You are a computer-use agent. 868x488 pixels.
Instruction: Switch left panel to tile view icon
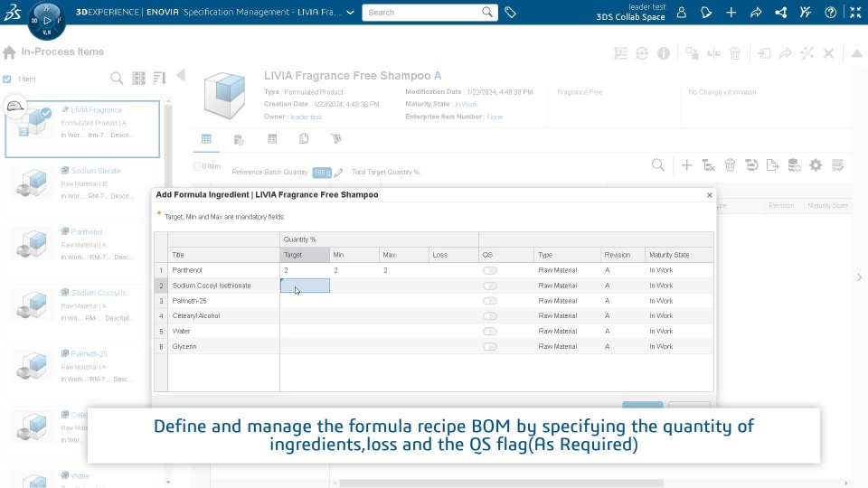[x=138, y=78]
